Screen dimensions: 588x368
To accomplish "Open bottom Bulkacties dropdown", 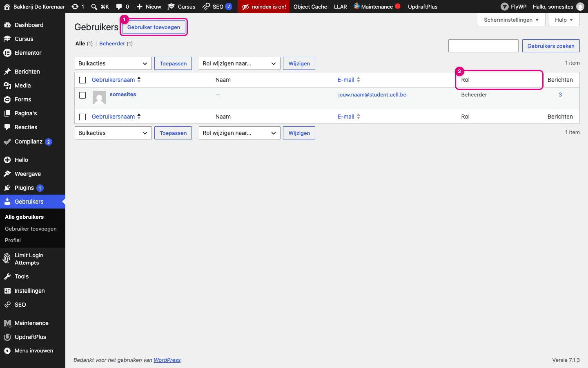I will (x=113, y=133).
